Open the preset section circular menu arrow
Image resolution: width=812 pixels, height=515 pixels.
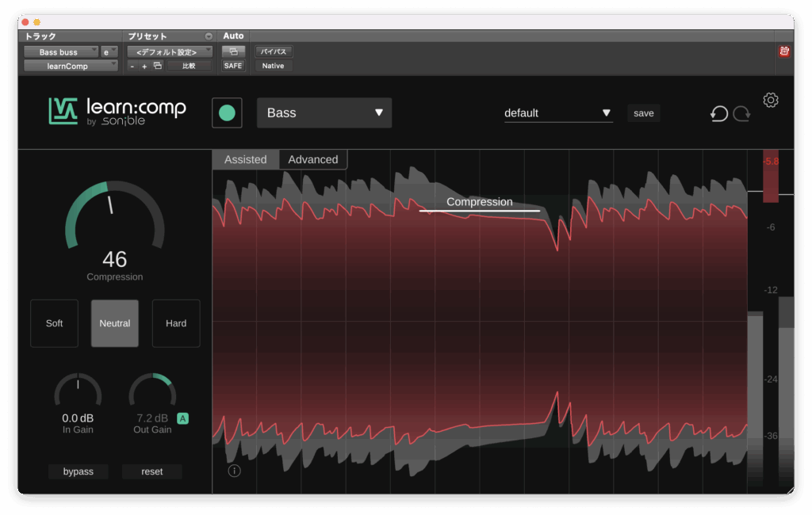coord(209,36)
